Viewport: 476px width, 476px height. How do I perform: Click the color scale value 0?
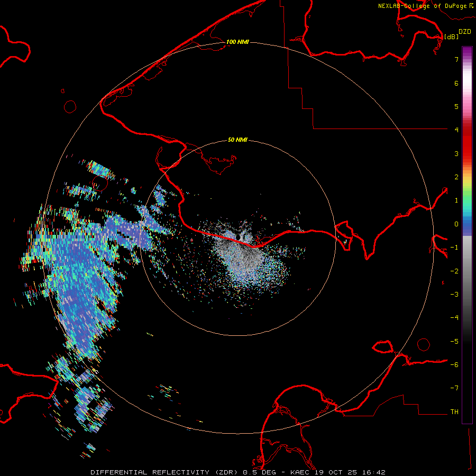(x=456, y=224)
